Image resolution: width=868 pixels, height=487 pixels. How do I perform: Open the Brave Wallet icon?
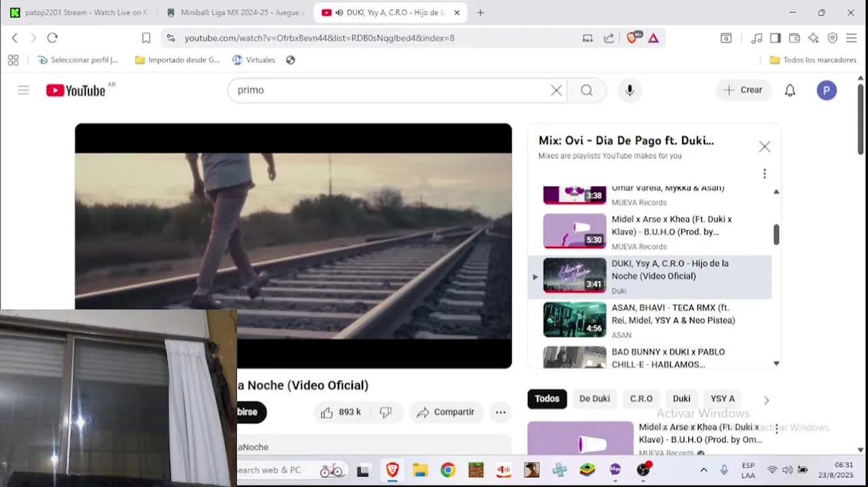point(794,38)
